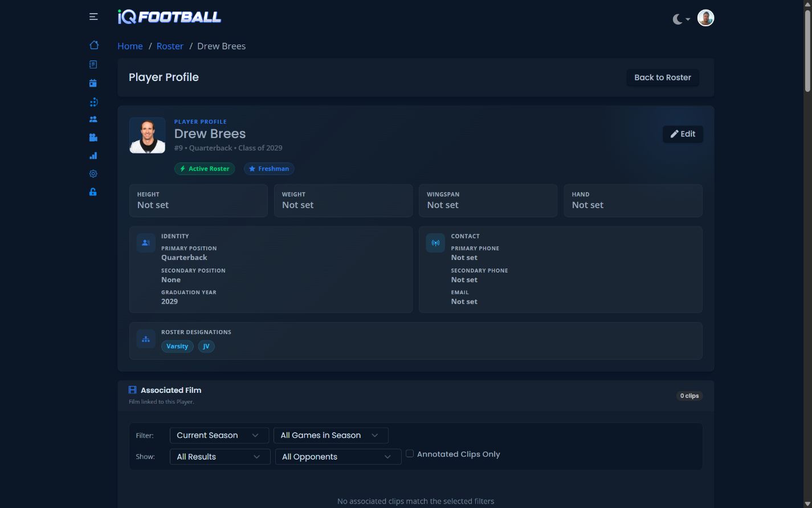Open the settings gear sidebar icon
Viewport: 812px width, 508px height.
(93, 174)
